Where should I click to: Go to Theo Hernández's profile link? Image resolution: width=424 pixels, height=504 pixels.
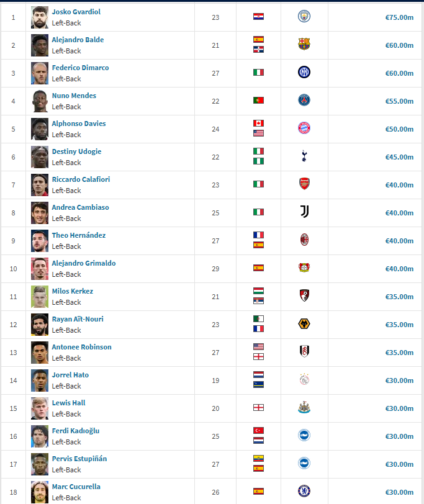79,235
